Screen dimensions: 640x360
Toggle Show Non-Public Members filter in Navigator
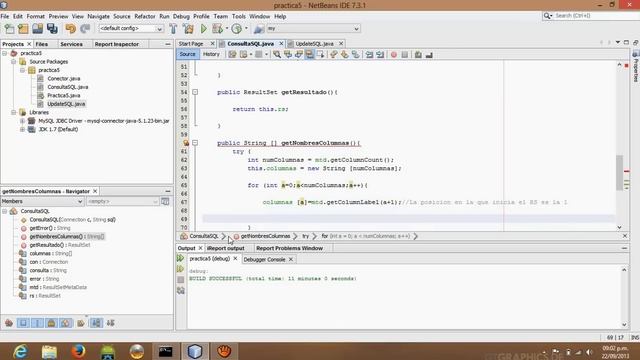[x=51, y=323]
